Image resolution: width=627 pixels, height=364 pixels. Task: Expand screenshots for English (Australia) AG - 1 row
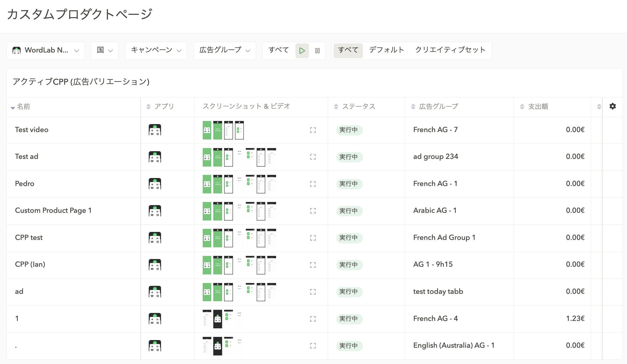(313, 346)
